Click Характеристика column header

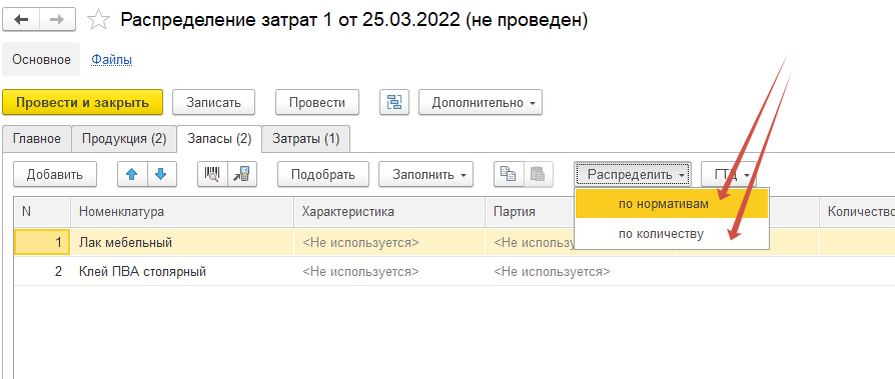pyautogui.click(x=389, y=212)
